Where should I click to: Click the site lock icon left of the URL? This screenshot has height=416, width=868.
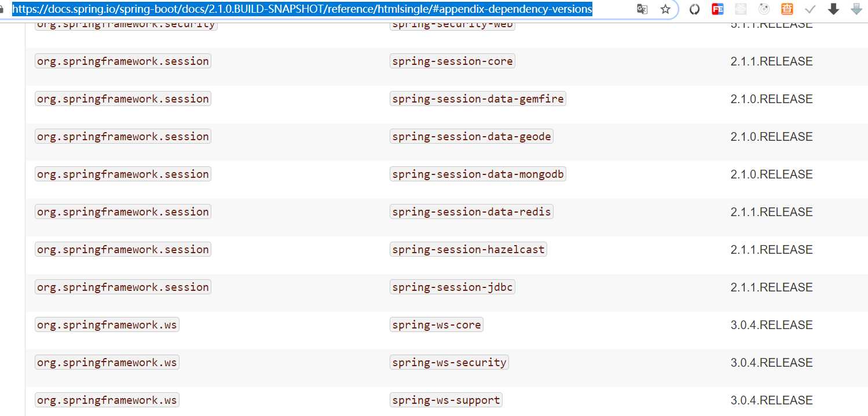(2, 9)
